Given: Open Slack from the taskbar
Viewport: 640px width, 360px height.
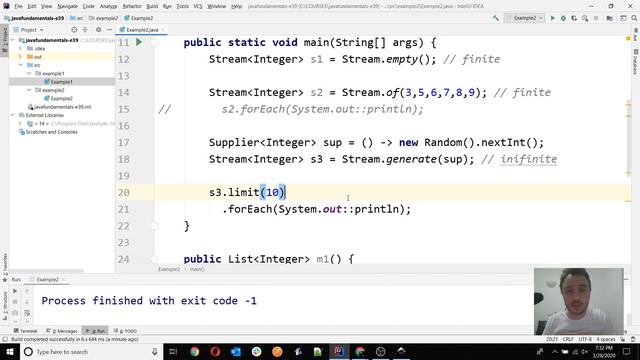Looking at the screenshot, I should click(x=256, y=351).
